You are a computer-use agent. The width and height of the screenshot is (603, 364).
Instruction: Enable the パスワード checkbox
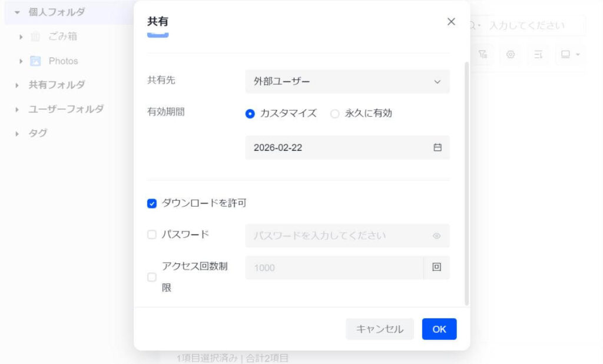[152, 234]
